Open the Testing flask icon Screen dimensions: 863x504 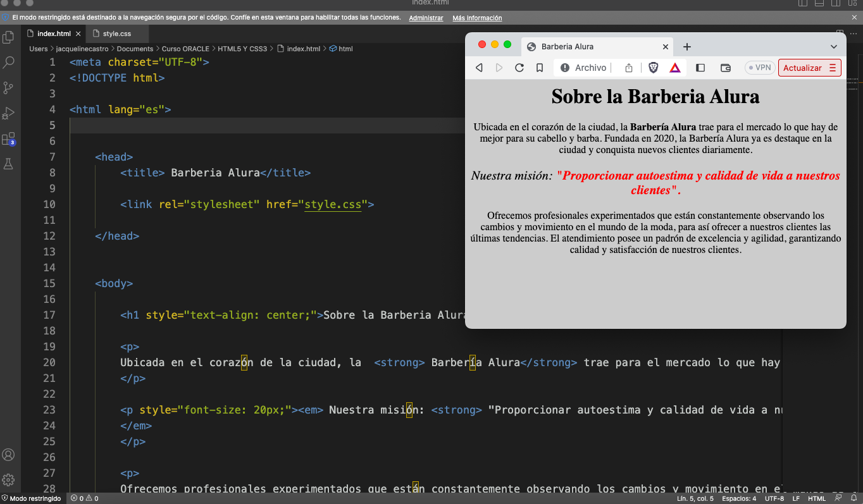click(9, 164)
